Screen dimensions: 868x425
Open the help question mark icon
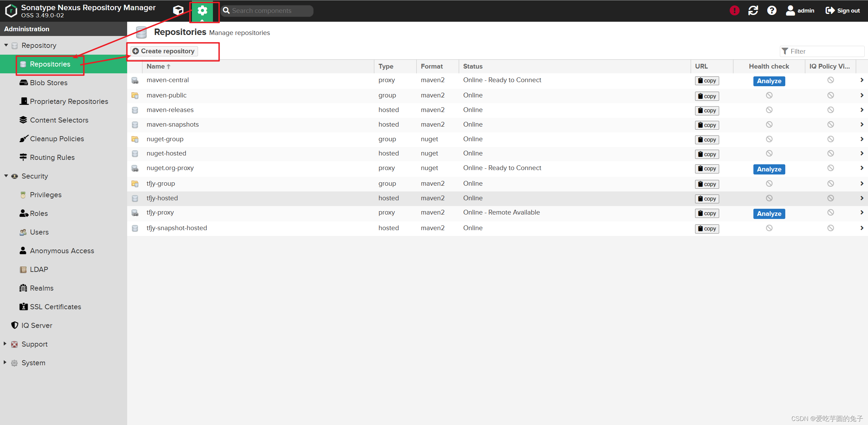tap(772, 11)
